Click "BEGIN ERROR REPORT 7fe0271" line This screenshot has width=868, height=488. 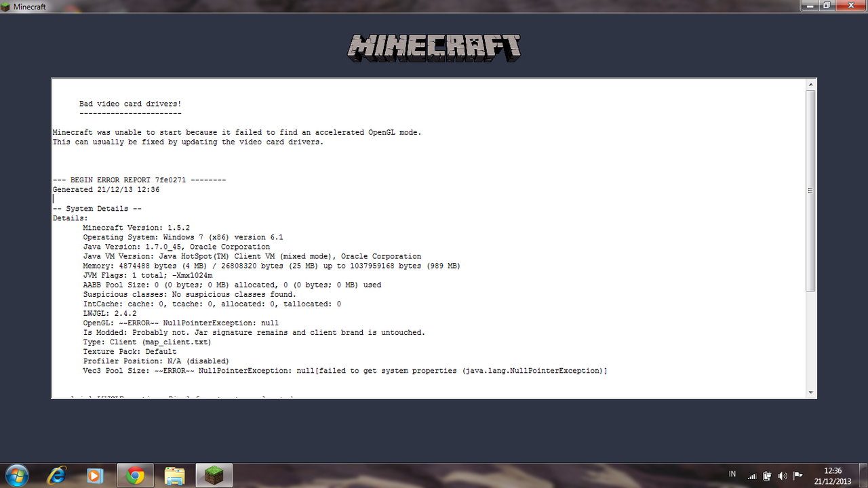click(139, 180)
